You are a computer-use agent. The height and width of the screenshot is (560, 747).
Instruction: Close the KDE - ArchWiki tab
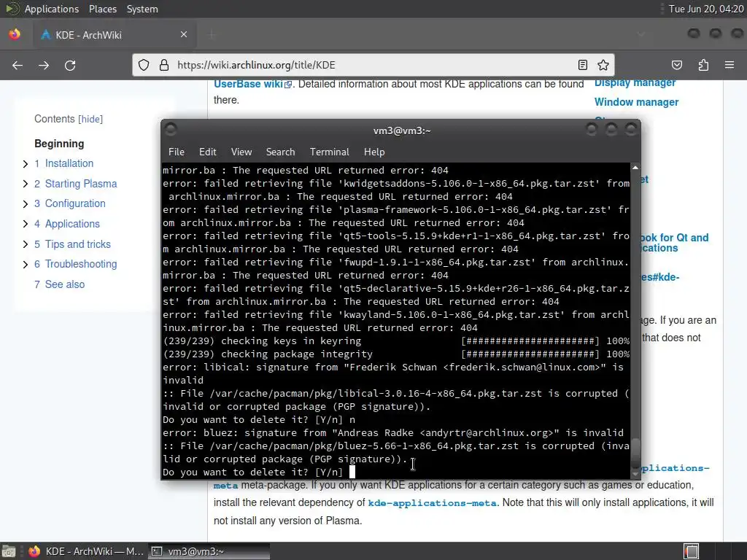[184, 34]
